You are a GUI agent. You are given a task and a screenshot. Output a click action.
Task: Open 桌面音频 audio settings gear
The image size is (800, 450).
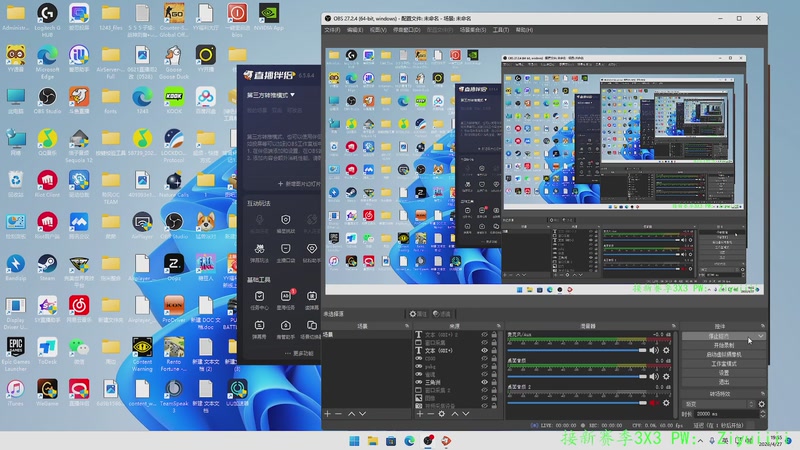tap(666, 377)
